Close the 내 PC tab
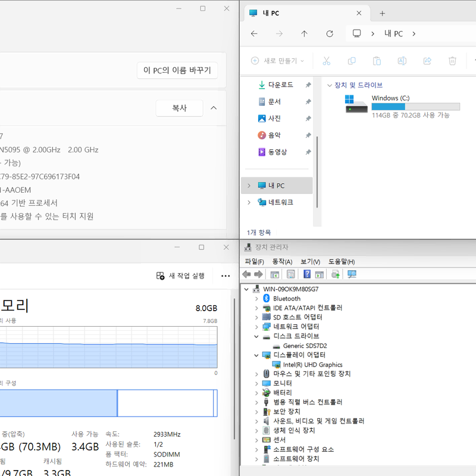Screen dimensions: 476x476 point(359,13)
